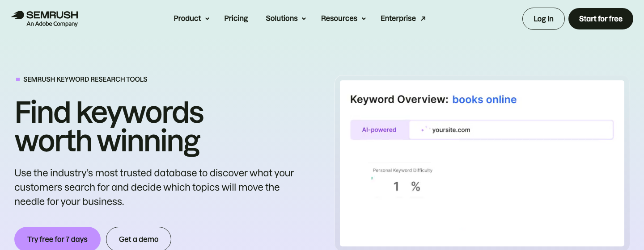Click the 'Keyword Overview:' title
644x250 pixels.
pos(399,100)
